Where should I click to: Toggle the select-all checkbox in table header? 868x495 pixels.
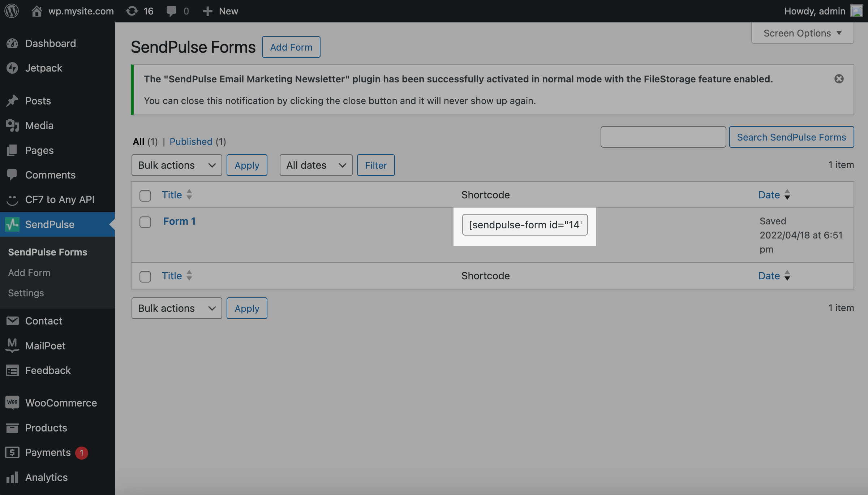(145, 195)
